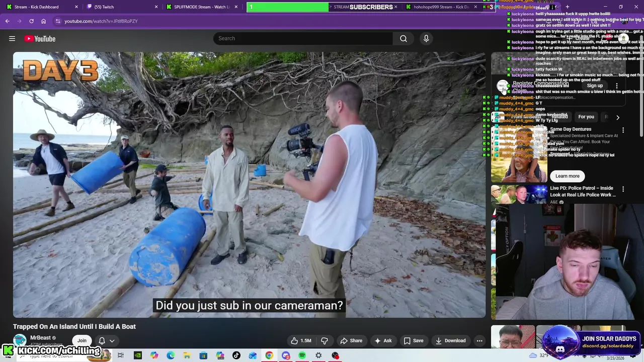Viewport: 644px width, 362px height.
Task: Go forward using the browser forward arrow
Action: pyautogui.click(x=19, y=21)
